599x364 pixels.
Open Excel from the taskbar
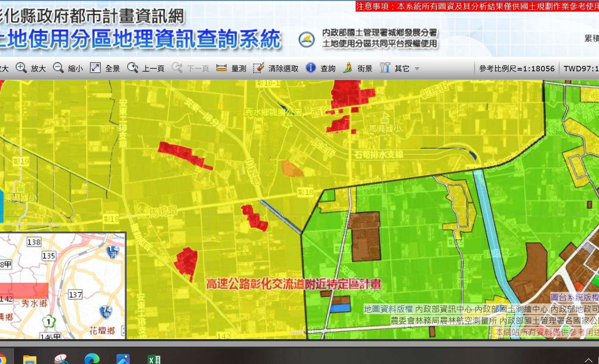pyautogui.click(x=154, y=359)
